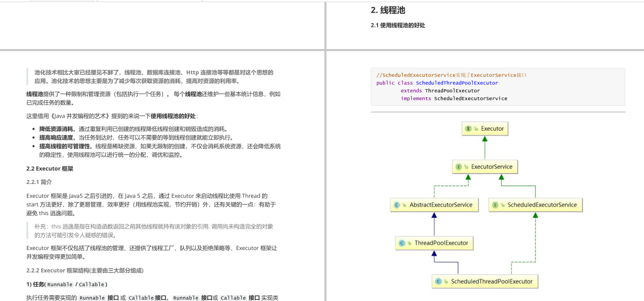Click the "ExecutorService" label in the diagram
This screenshot has width=644, height=301.
[x=492, y=167]
